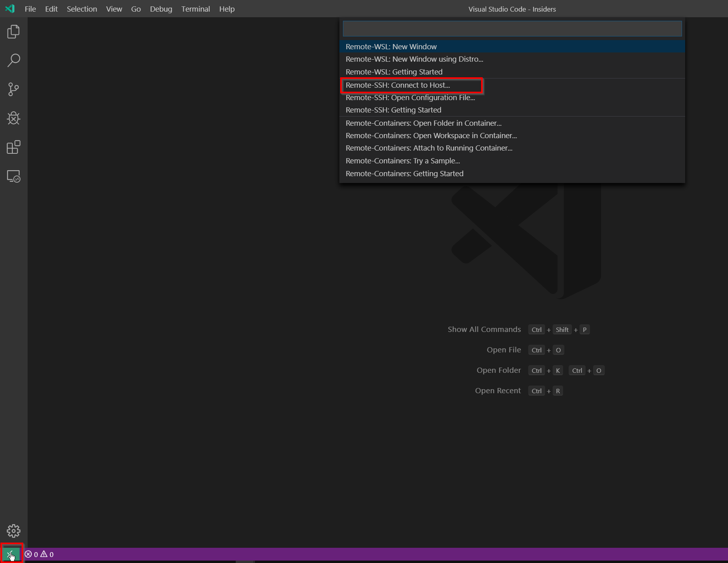This screenshot has height=563, width=728.
Task: Select Remote-WSL: New Window
Action: 391,46
